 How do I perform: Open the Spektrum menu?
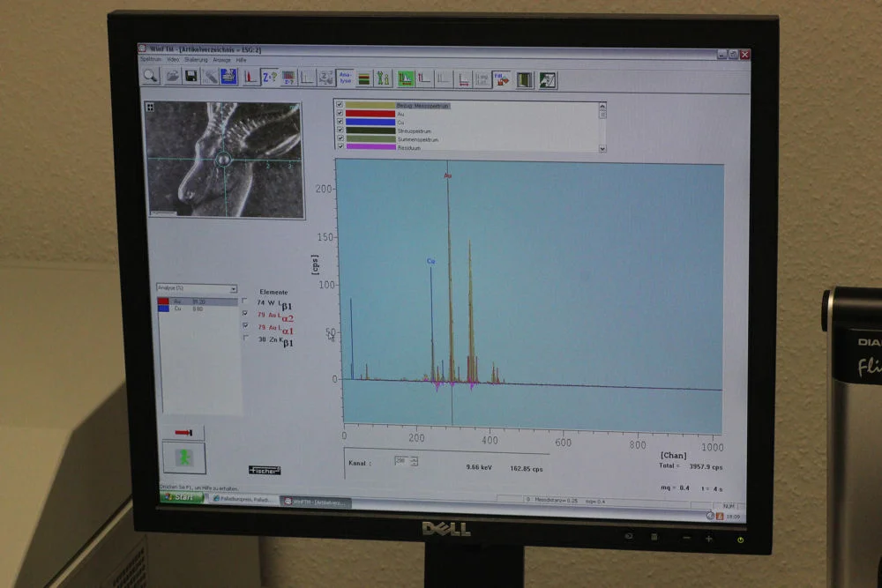click(x=151, y=59)
